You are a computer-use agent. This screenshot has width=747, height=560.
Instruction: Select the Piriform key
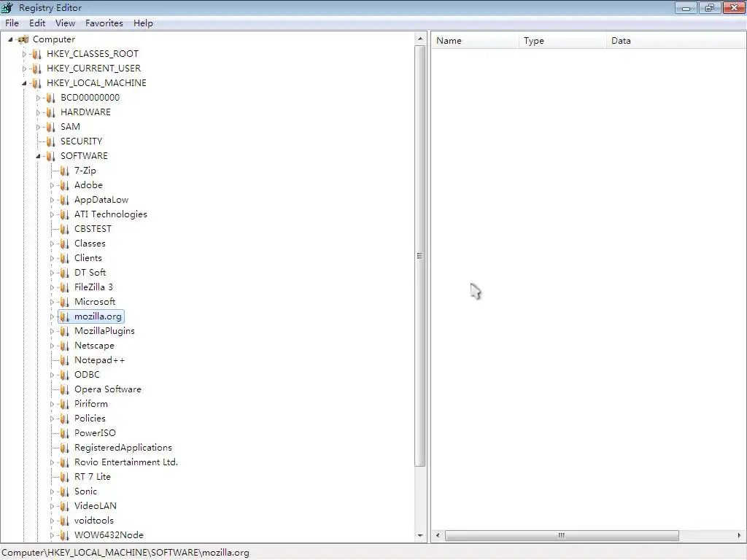91,404
